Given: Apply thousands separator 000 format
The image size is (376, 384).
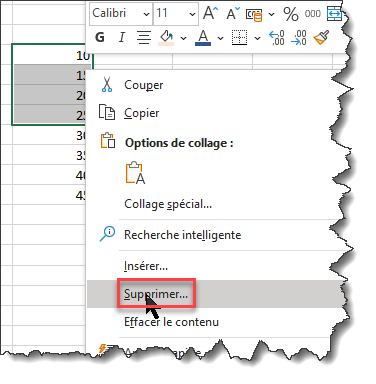Looking at the screenshot, I should pyautogui.click(x=312, y=14).
